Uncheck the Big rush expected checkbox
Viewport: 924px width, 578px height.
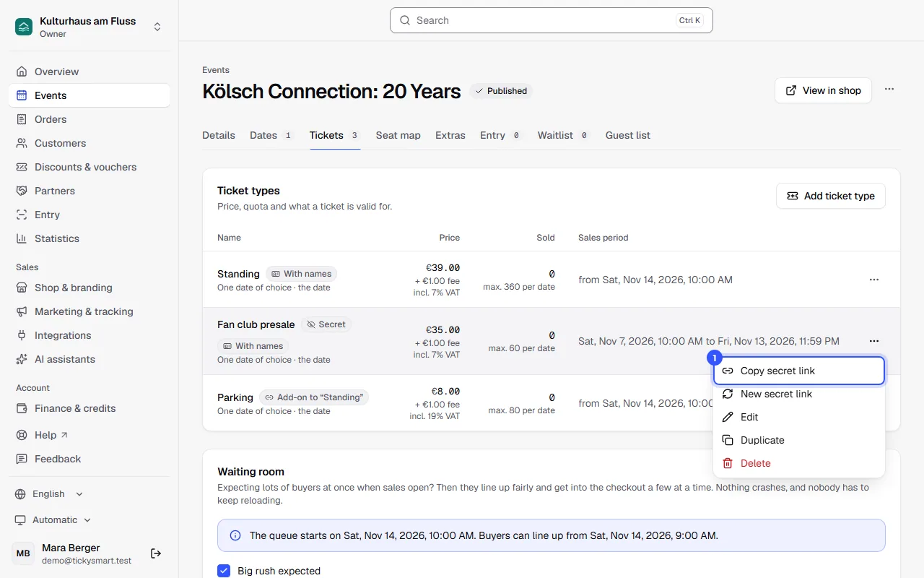pos(224,571)
